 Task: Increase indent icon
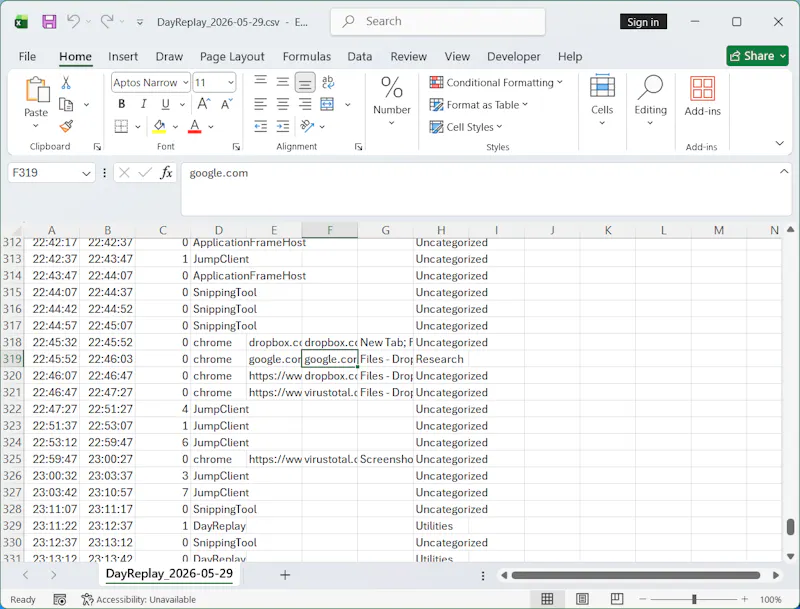(x=283, y=126)
